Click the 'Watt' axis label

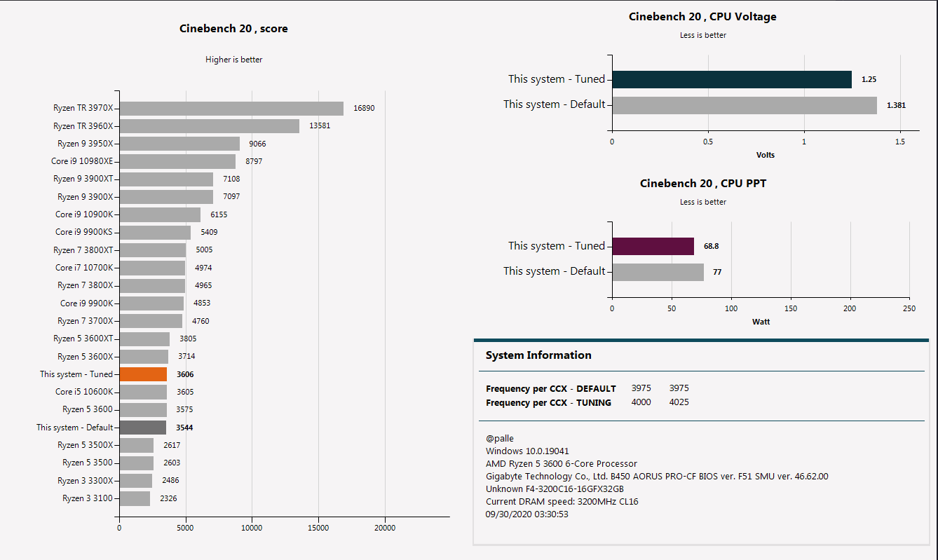point(761,322)
